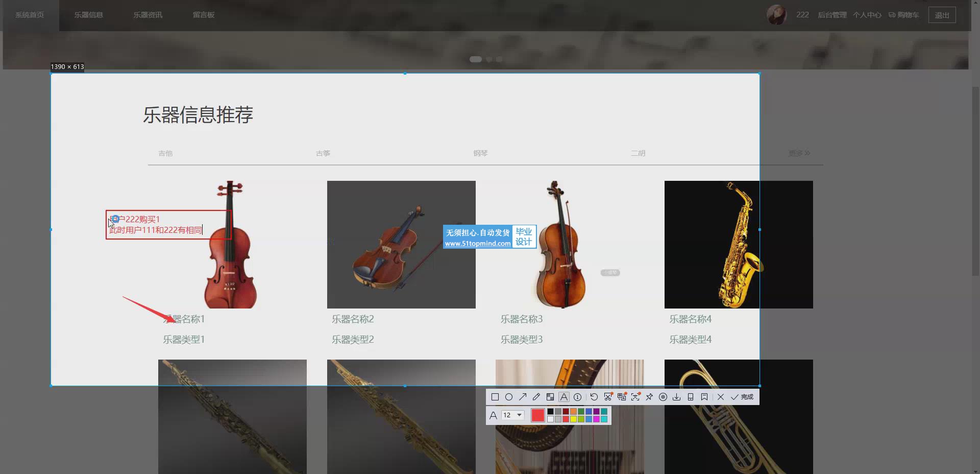This screenshot has width=980, height=474.
Task: Select the rectangle drawing tool
Action: point(495,397)
